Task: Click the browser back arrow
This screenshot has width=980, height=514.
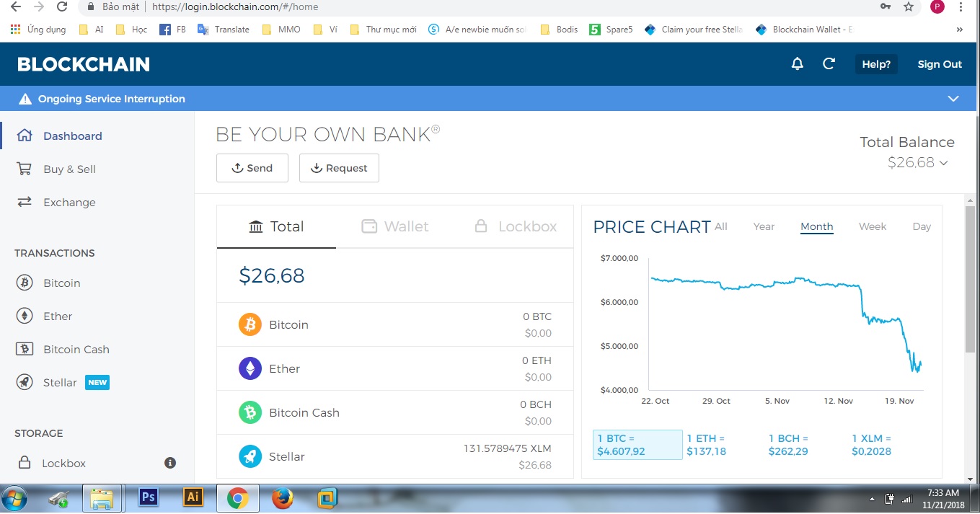Action: click(15, 7)
